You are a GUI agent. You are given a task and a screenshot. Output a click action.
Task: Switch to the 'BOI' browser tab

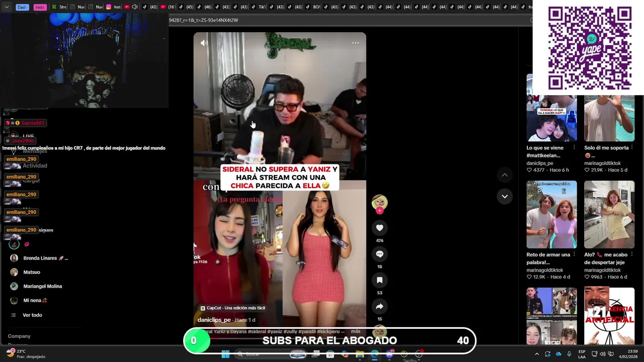pos(313,7)
